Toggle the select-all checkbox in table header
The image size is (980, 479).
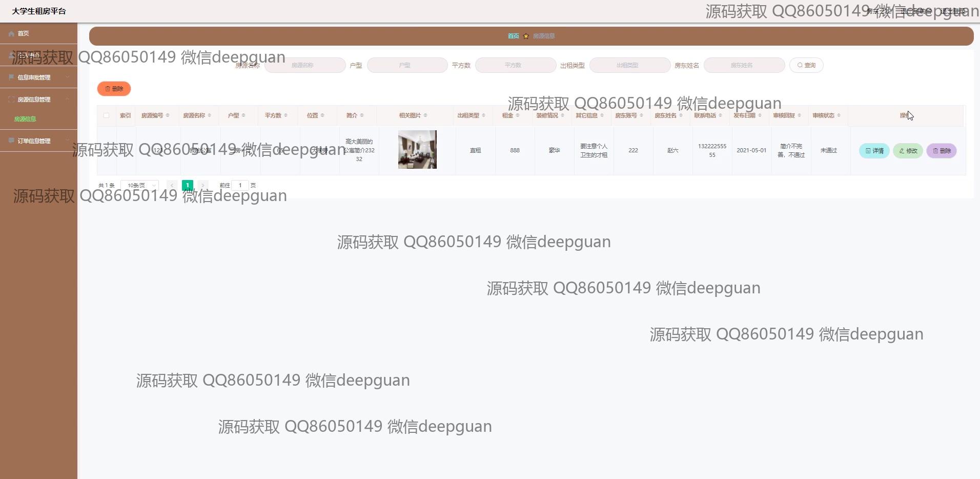click(x=107, y=115)
